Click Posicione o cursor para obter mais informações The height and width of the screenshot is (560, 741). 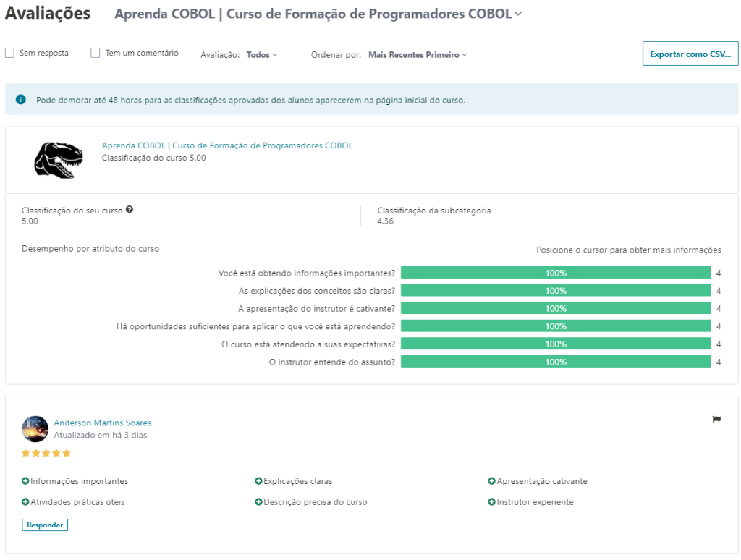629,250
